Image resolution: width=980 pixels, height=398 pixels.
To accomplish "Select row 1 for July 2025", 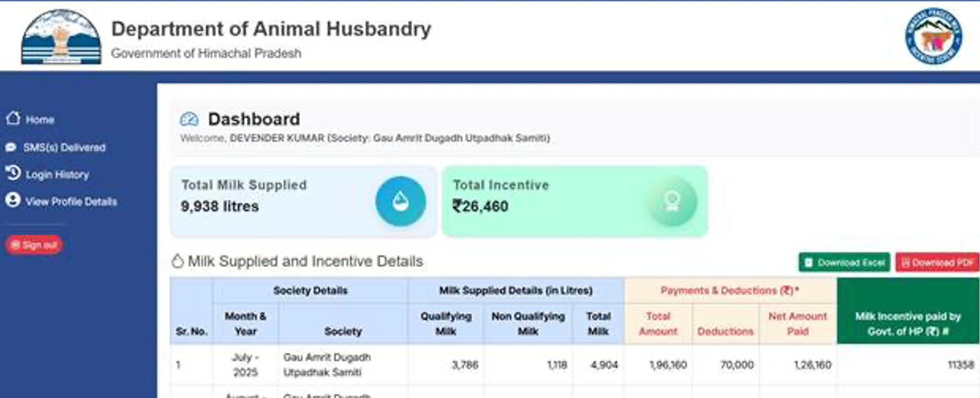I will point(462,364).
